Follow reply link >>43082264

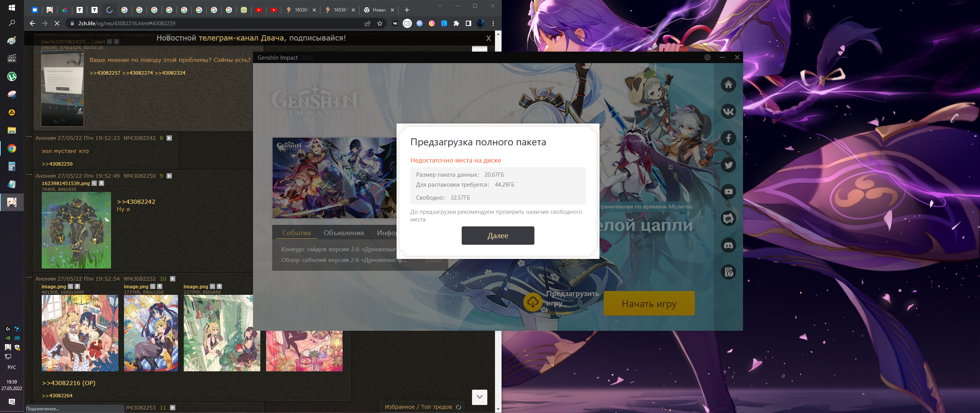(57, 395)
